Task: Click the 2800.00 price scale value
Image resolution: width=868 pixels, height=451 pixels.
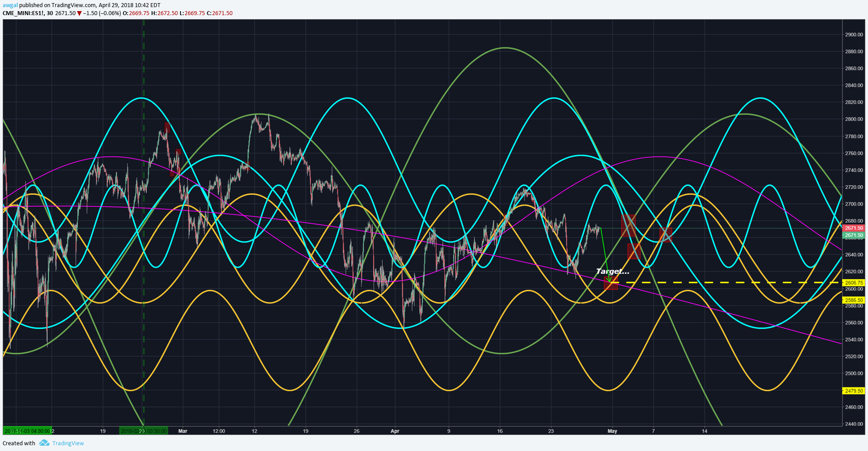Action: [854, 119]
